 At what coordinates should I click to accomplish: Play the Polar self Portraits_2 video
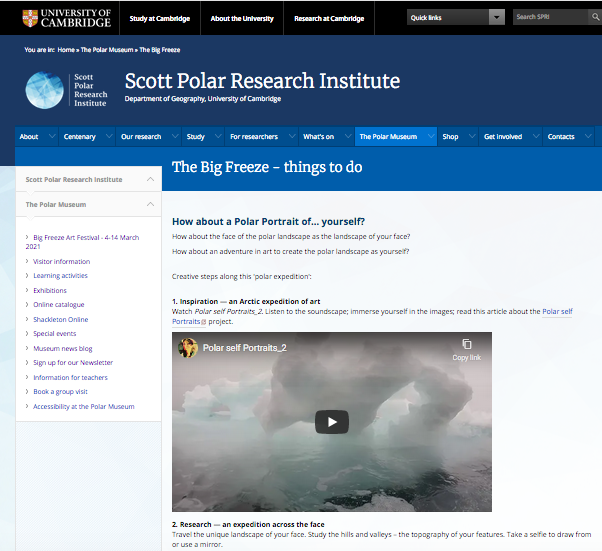pos(332,422)
